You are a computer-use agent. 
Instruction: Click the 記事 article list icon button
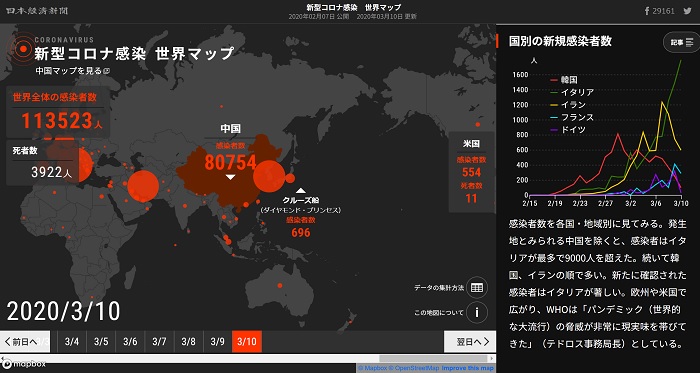[681, 42]
